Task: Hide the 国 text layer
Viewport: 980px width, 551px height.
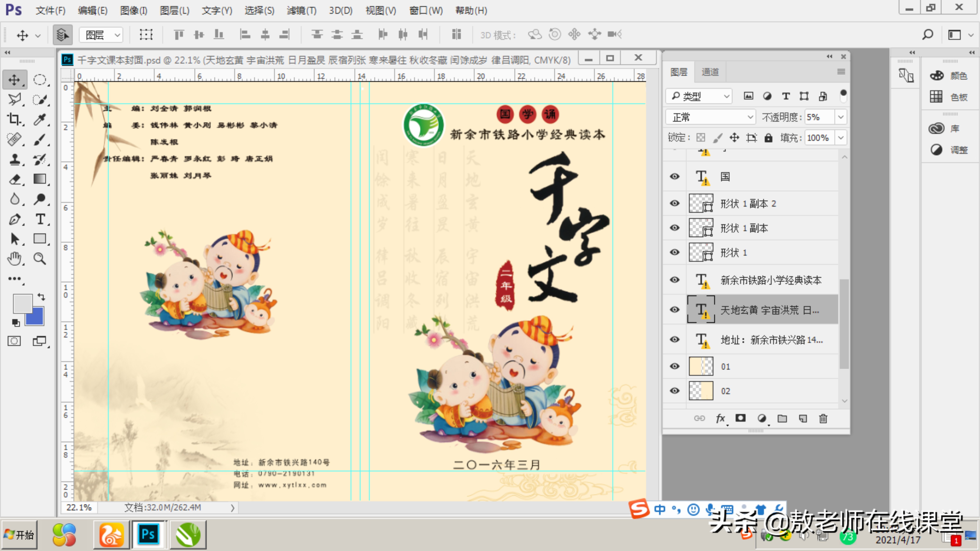Action: (x=674, y=177)
